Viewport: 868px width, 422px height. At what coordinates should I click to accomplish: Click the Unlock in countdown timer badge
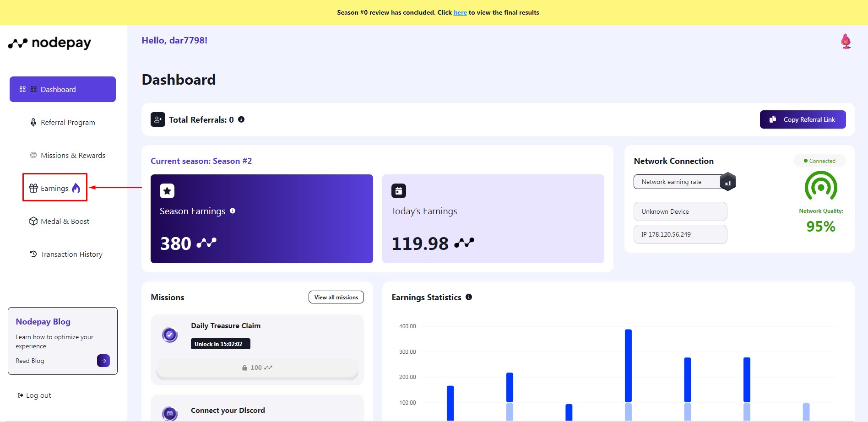pyautogui.click(x=220, y=344)
